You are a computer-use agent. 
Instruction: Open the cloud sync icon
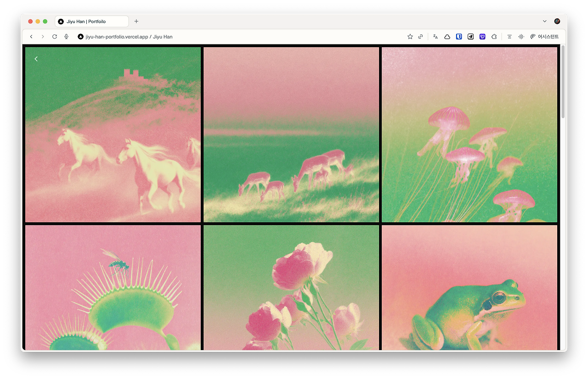pyautogui.click(x=447, y=36)
